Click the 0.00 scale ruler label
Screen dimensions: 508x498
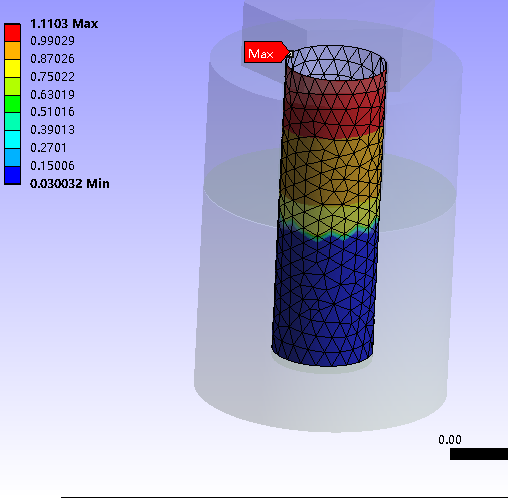(450, 440)
